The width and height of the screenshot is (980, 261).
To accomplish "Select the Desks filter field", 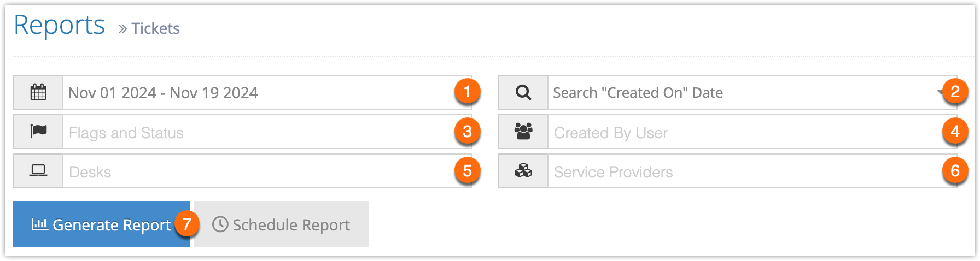I will click(267, 171).
